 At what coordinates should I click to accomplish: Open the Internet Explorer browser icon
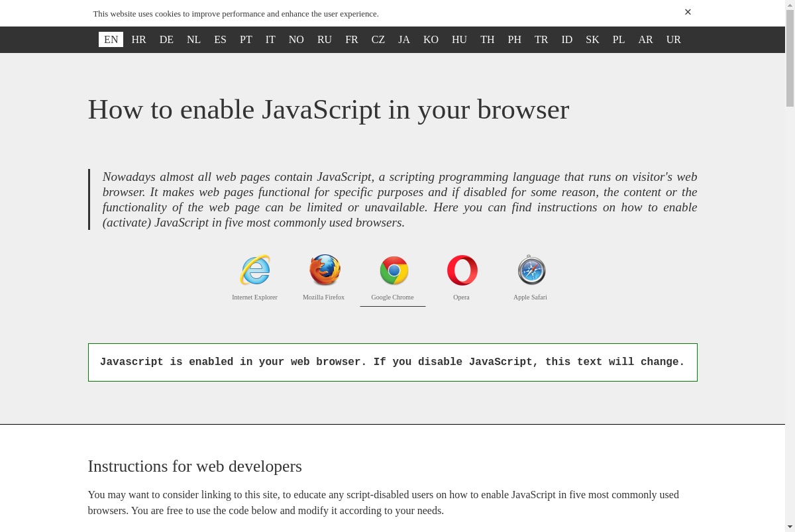pos(255,270)
